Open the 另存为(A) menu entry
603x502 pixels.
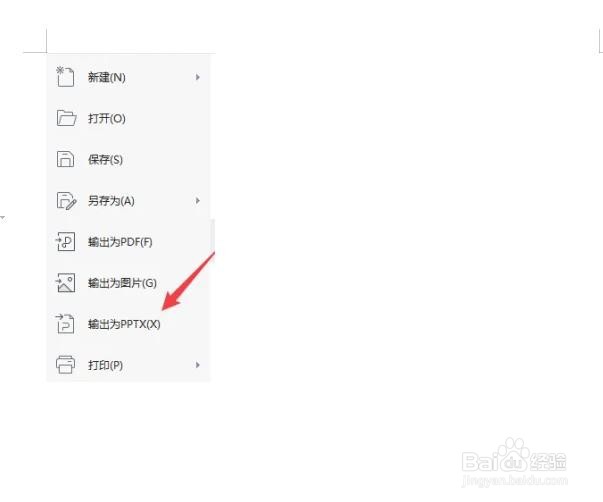click(128, 200)
